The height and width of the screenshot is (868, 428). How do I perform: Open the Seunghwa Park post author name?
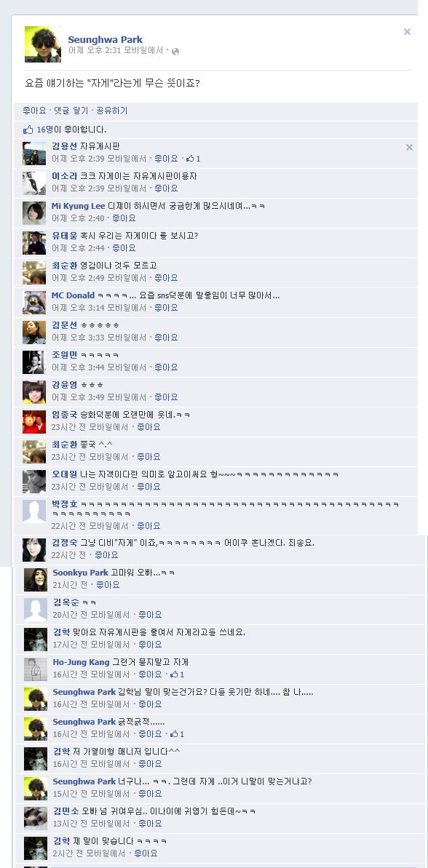point(106,39)
